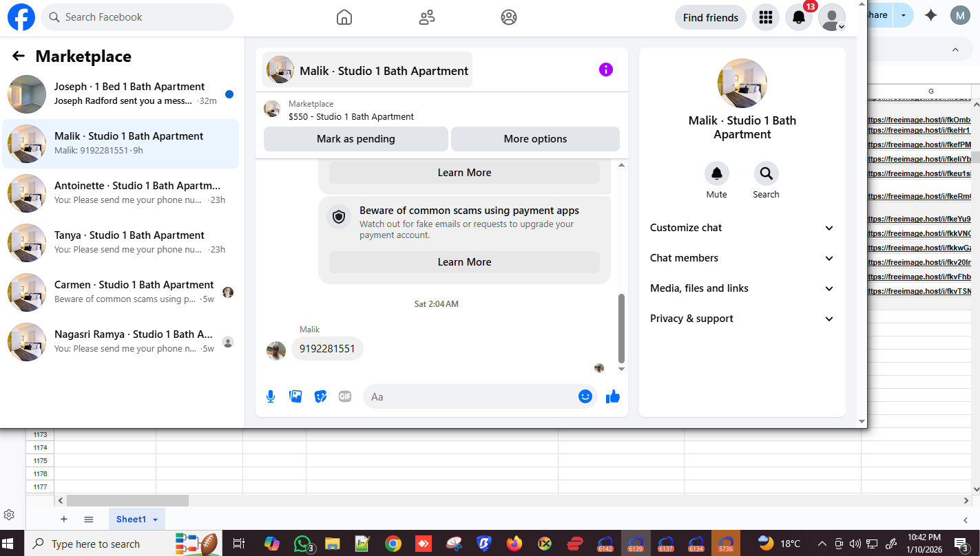Click the Search Facebook field
980x556 pixels.
pos(137,17)
